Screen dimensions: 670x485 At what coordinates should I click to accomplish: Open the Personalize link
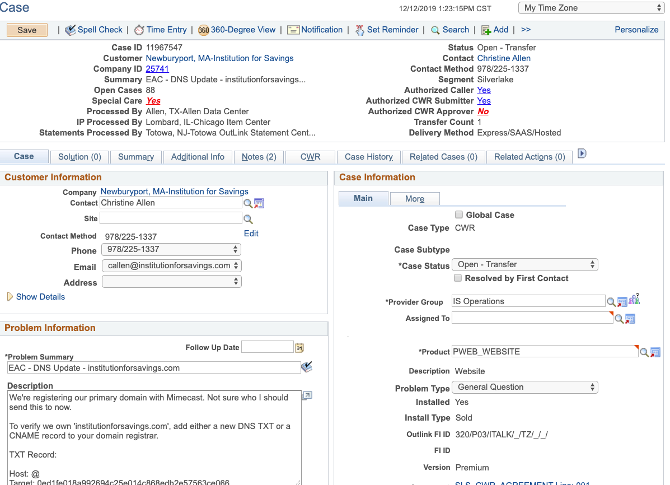point(636,30)
